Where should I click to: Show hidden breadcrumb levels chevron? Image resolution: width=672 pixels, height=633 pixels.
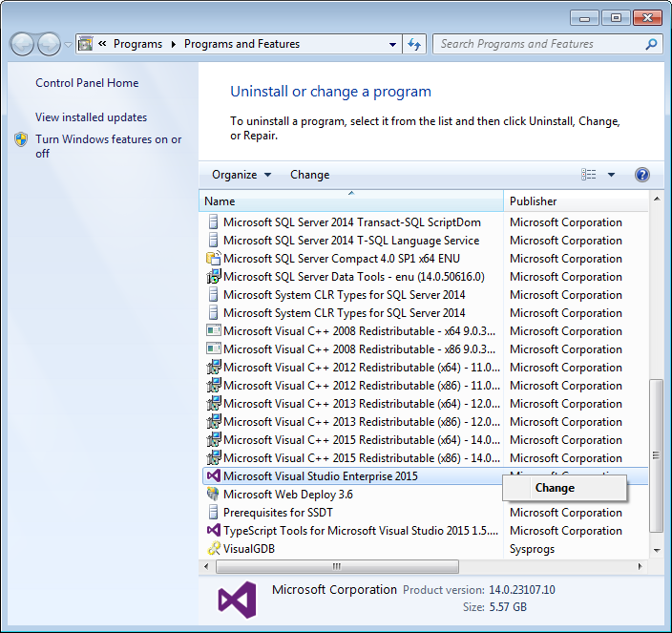102,44
